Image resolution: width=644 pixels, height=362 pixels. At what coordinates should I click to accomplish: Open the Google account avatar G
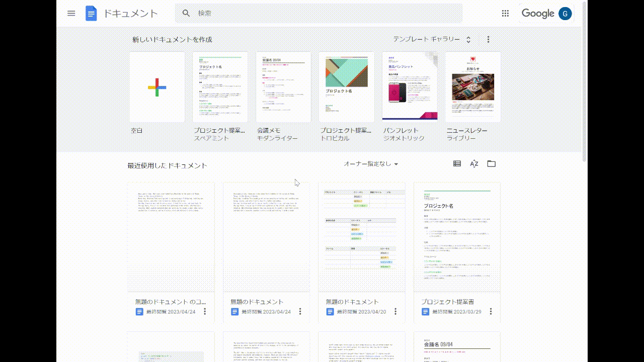[565, 14]
